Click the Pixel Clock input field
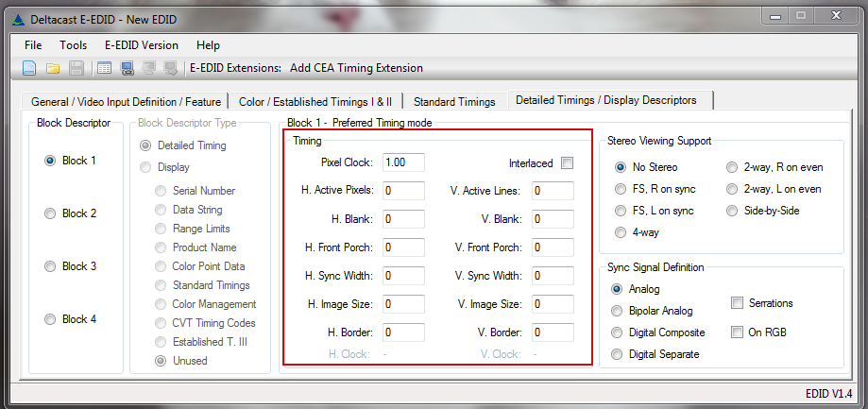The height and width of the screenshot is (409, 868). click(404, 162)
